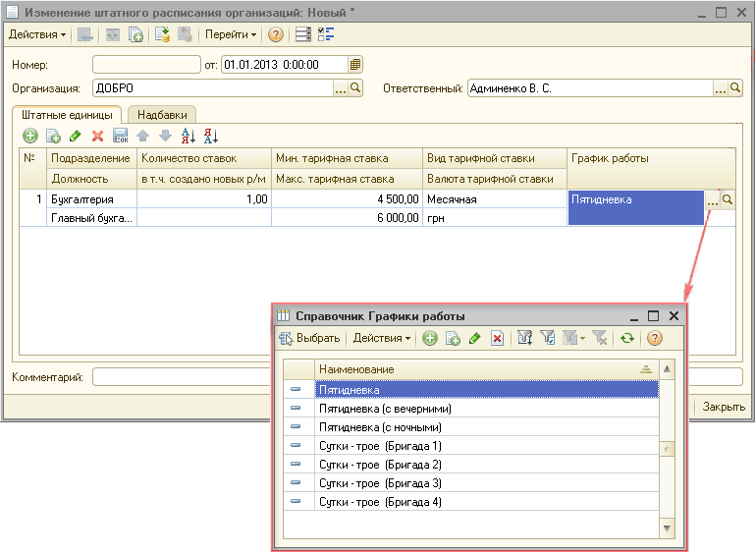756x555 pixels.
Task: Move row up arrow in table toolbar
Action: (x=142, y=136)
